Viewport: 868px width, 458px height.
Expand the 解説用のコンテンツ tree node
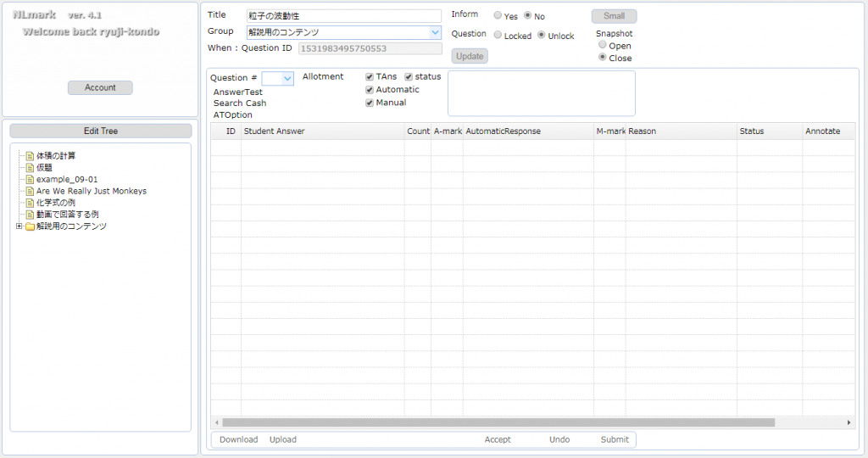pyautogui.click(x=19, y=226)
